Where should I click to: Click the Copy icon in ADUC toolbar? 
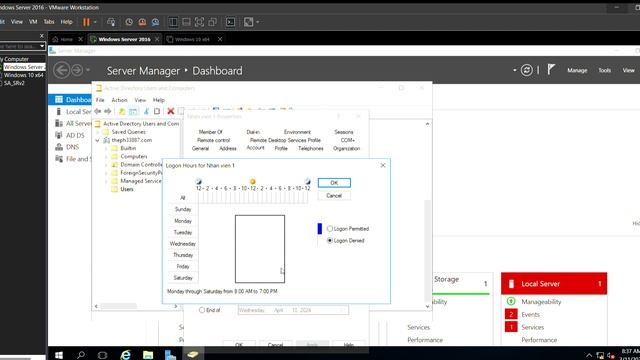tap(157, 111)
